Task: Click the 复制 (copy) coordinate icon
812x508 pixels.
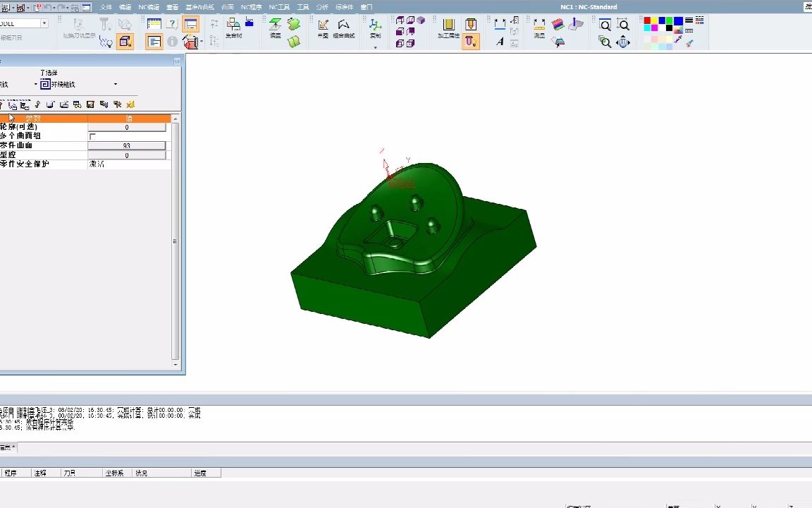Action: point(375,27)
